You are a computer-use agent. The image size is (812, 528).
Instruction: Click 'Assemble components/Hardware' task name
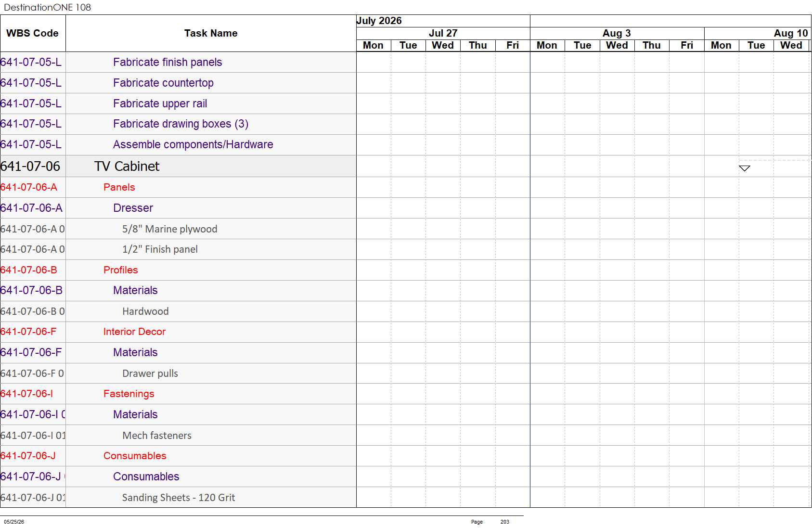[x=193, y=144]
